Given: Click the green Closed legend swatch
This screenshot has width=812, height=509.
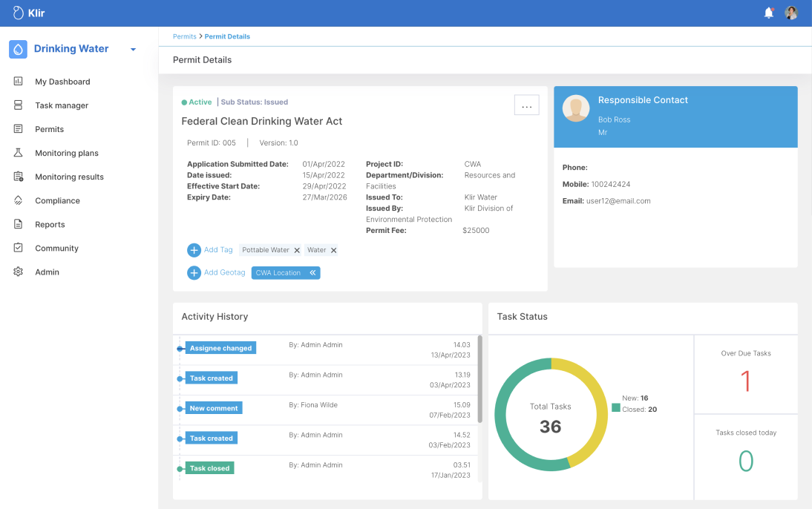Looking at the screenshot, I should (616, 407).
